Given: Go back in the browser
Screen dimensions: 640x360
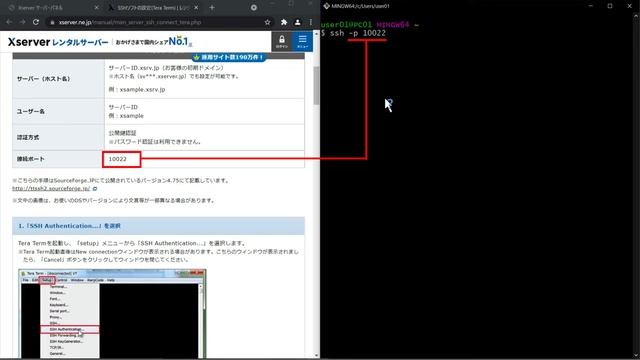Looking at the screenshot, I should click(x=9, y=22).
